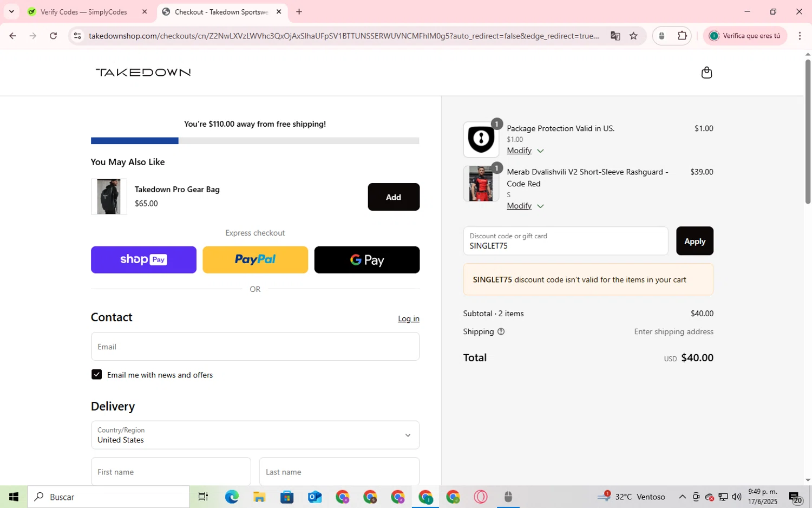Image resolution: width=812 pixels, height=508 pixels.
Task: Open Opera browser from taskbar
Action: tap(480, 497)
